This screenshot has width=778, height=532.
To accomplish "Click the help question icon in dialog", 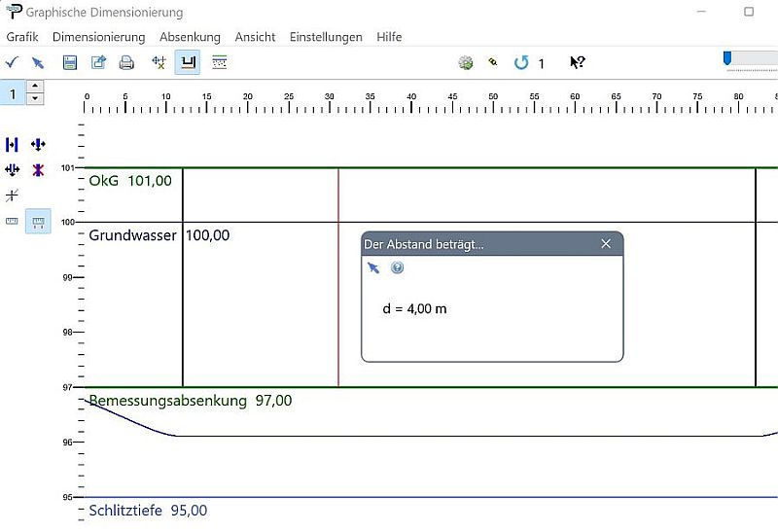I will pyautogui.click(x=397, y=267).
